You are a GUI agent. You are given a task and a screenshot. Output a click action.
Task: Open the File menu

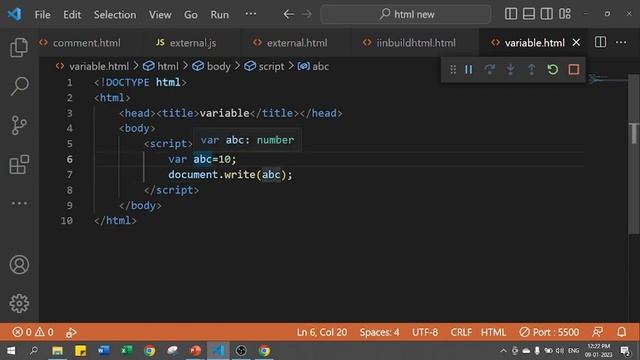pos(42,15)
